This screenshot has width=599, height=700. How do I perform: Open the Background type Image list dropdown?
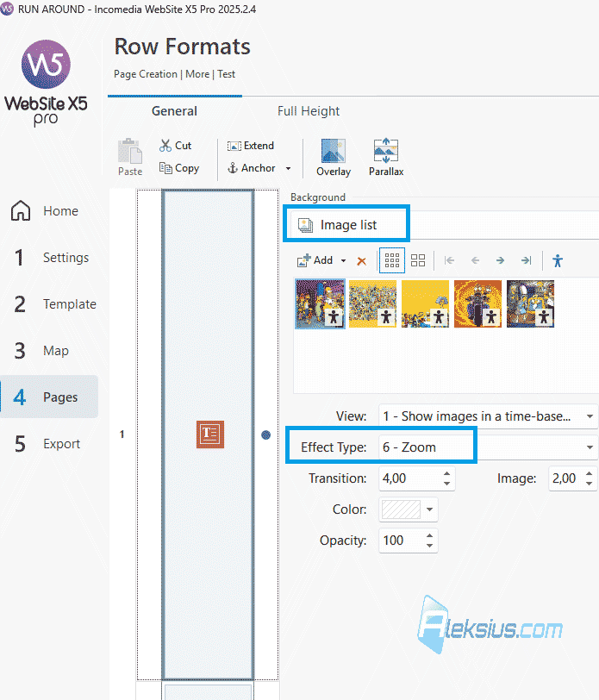[x=444, y=225]
